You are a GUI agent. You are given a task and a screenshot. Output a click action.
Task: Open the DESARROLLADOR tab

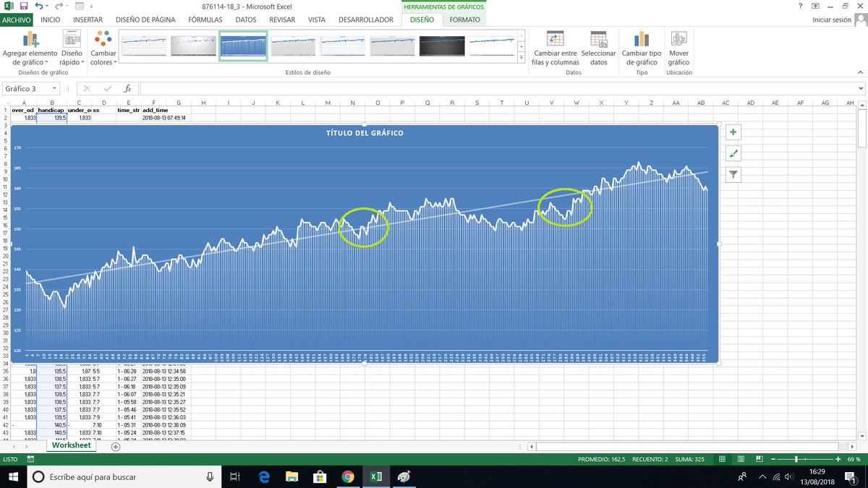pyautogui.click(x=365, y=20)
